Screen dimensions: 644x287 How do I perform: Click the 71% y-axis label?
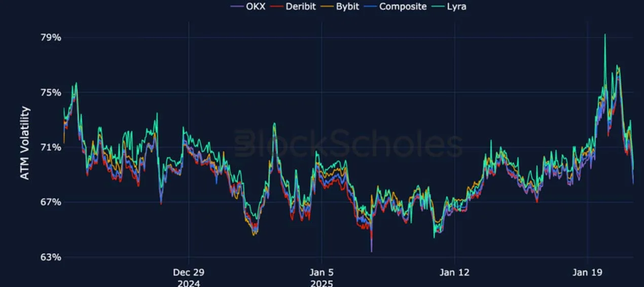(x=51, y=147)
